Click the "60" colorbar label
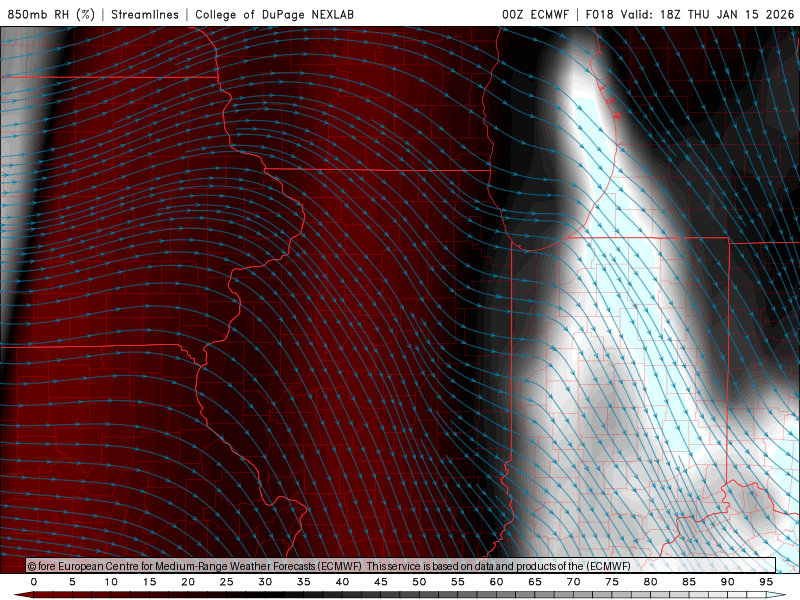This screenshot has width=800, height=600. tap(496, 582)
